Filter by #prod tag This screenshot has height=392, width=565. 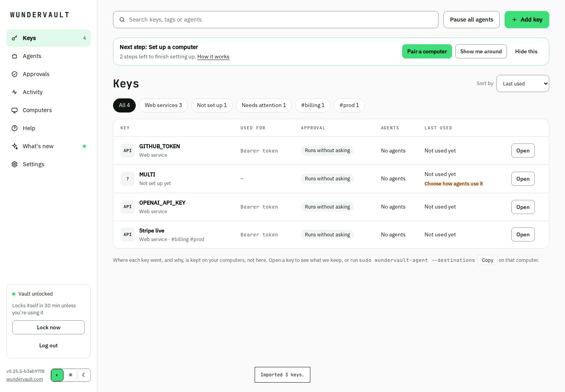349,105
